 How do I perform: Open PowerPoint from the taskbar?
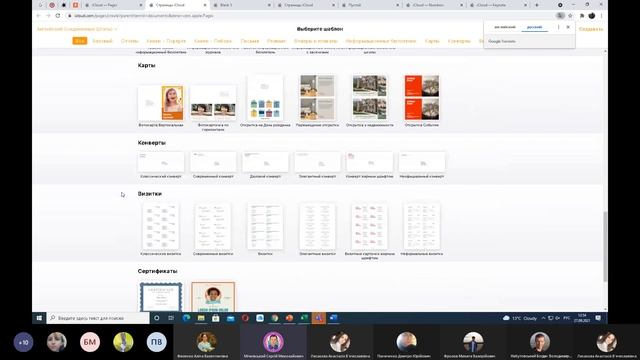(289, 318)
